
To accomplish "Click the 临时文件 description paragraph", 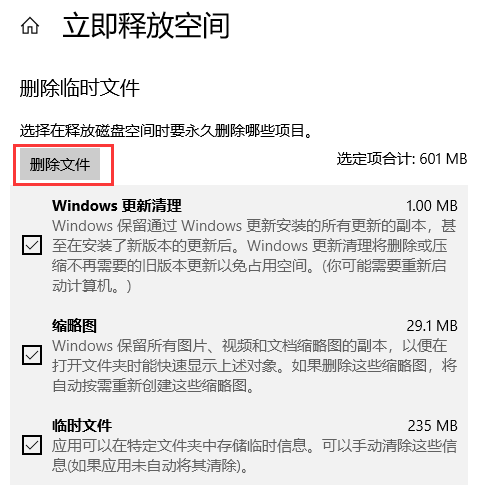I will click(255, 456).
